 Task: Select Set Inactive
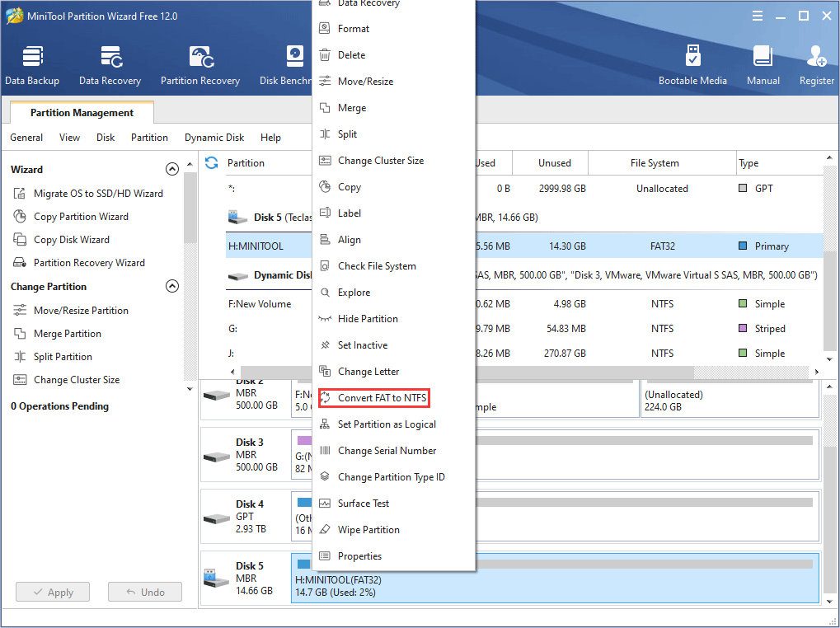[394, 344]
